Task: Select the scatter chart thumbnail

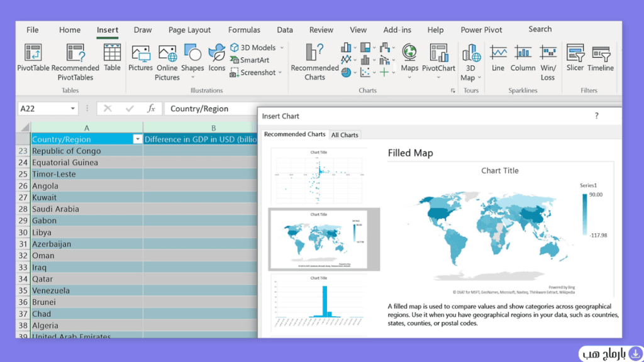Action: (x=318, y=176)
